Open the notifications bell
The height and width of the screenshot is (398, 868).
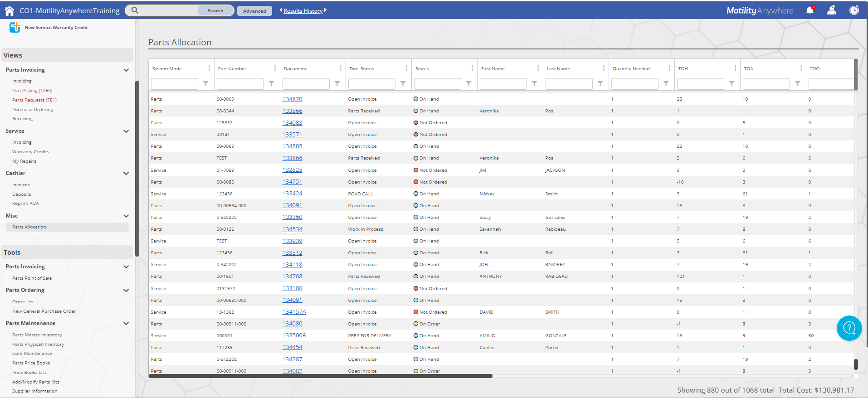[x=810, y=10]
